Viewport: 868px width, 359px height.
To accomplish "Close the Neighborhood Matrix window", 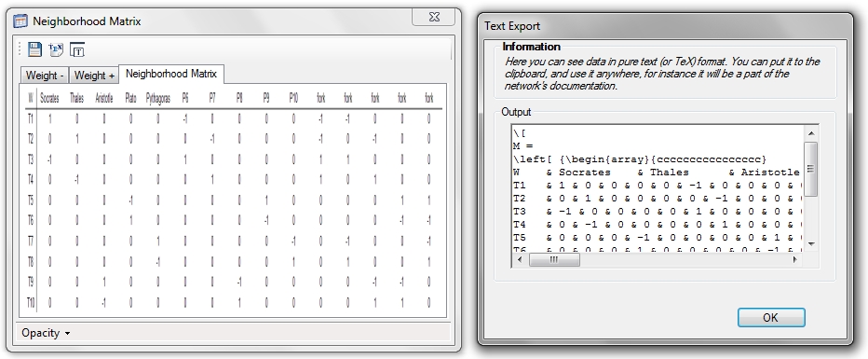I will (x=434, y=17).
